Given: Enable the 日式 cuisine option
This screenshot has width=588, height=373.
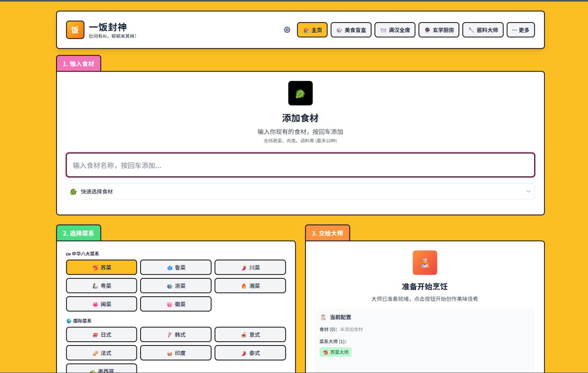Looking at the screenshot, I should 102,335.
